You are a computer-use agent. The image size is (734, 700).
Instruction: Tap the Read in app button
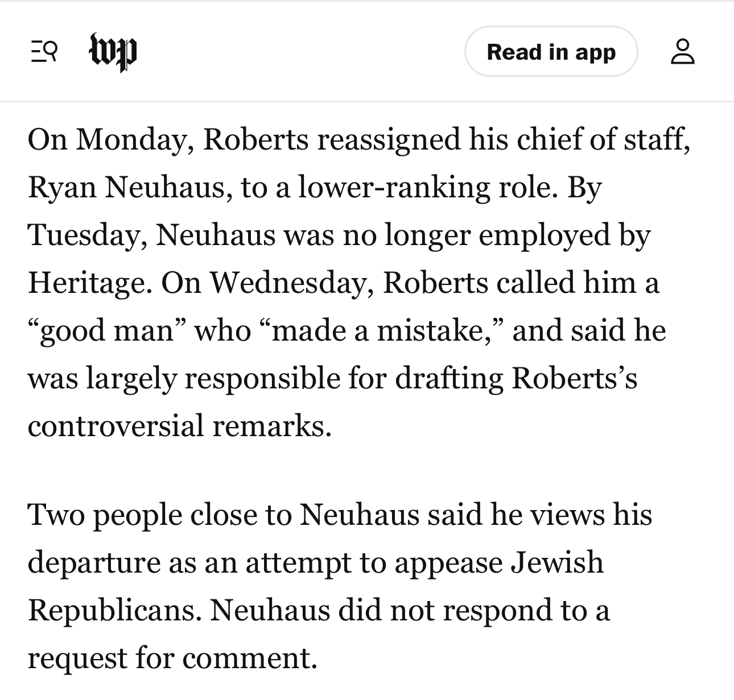tap(551, 52)
